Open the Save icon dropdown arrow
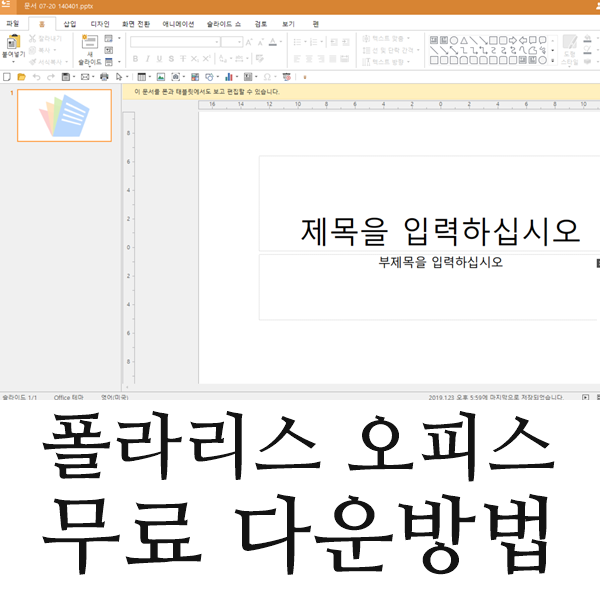 pos(73,77)
